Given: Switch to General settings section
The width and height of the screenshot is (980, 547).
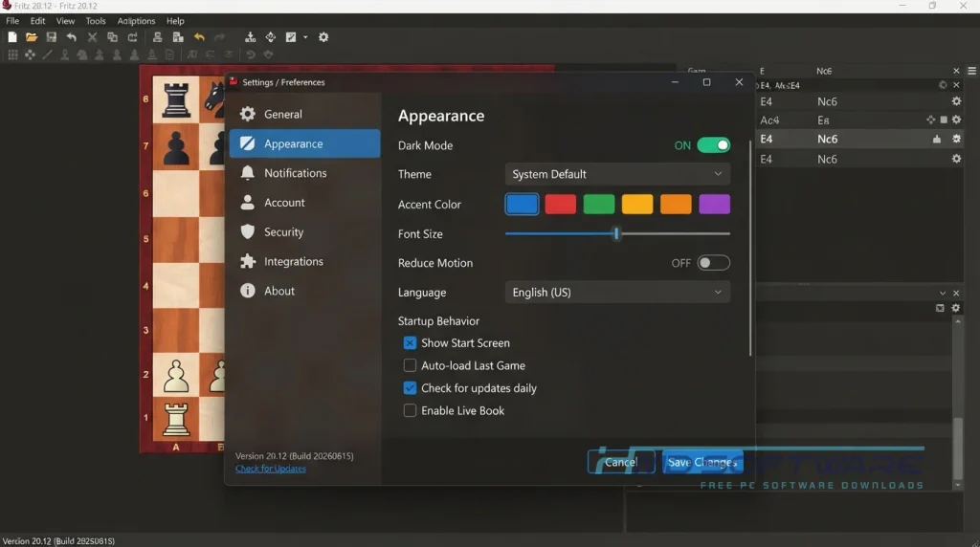Looking at the screenshot, I should pos(305,114).
